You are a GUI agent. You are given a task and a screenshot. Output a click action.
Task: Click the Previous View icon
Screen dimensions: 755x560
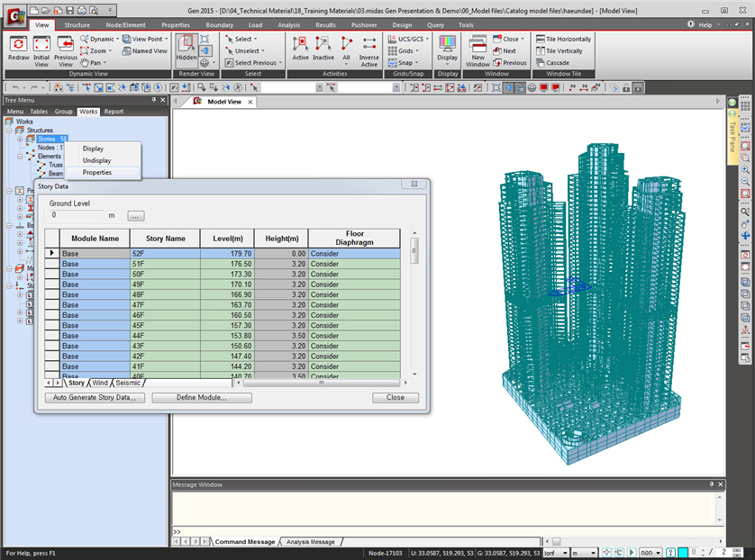point(66,44)
